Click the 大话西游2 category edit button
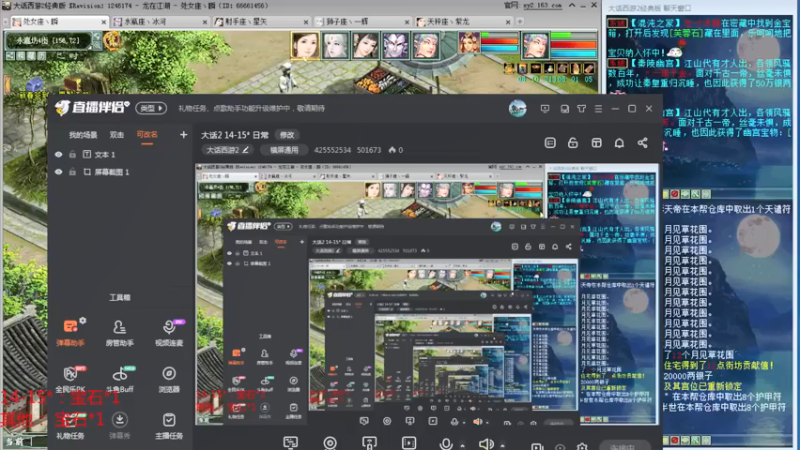Viewport: 800px width, 450px height. click(x=227, y=150)
